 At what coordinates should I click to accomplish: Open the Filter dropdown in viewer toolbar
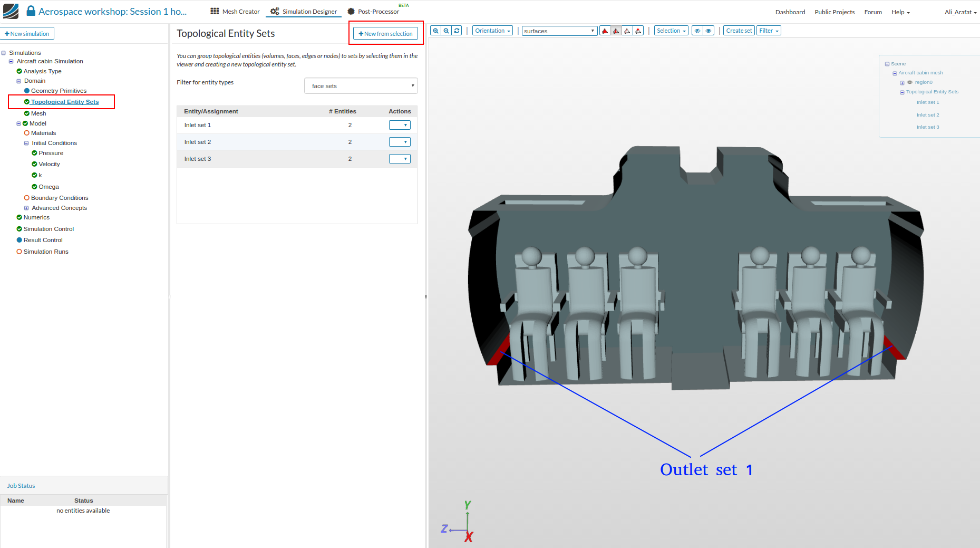769,31
